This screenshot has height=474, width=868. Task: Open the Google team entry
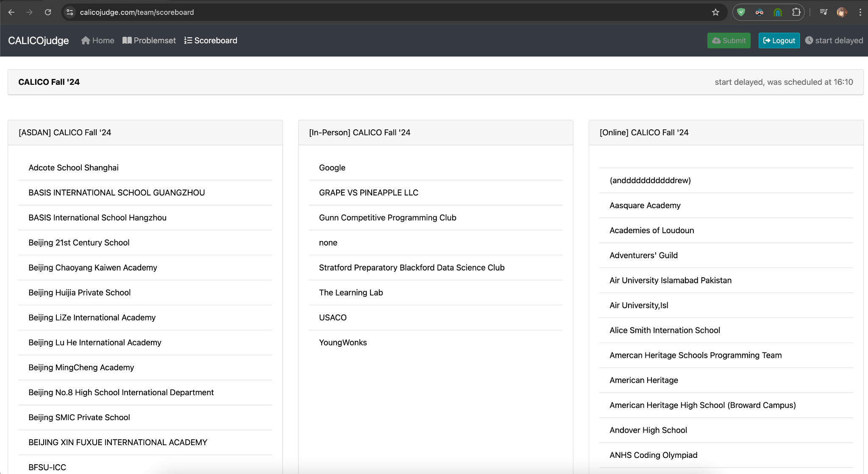pos(331,167)
